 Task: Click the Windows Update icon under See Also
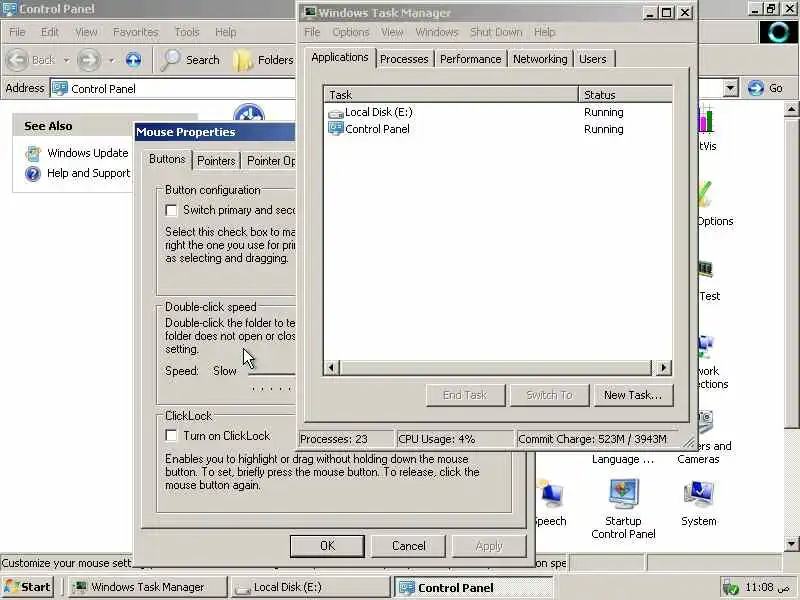point(33,153)
